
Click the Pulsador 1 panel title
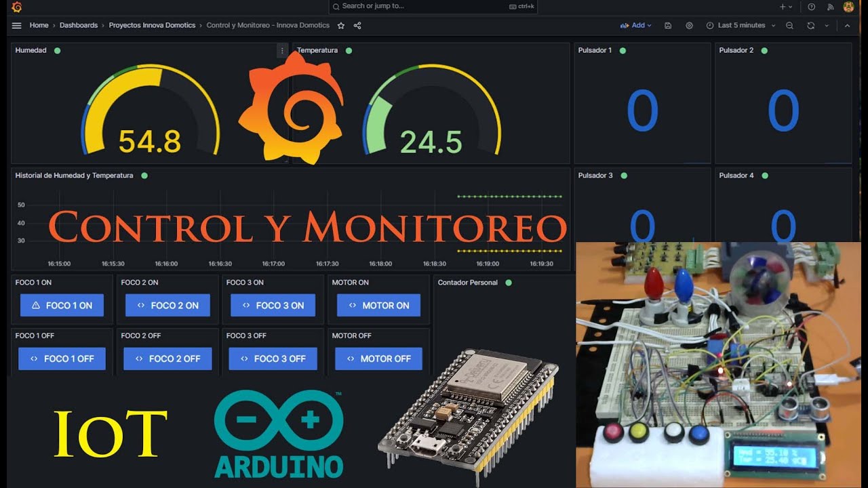tap(595, 50)
